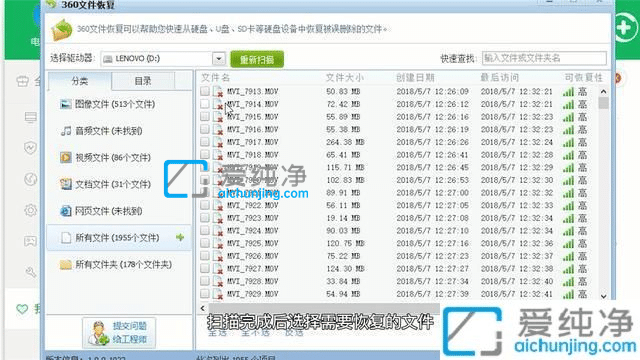Sort by 创建日期 column header
The image size is (640, 360).
(x=416, y=78)
